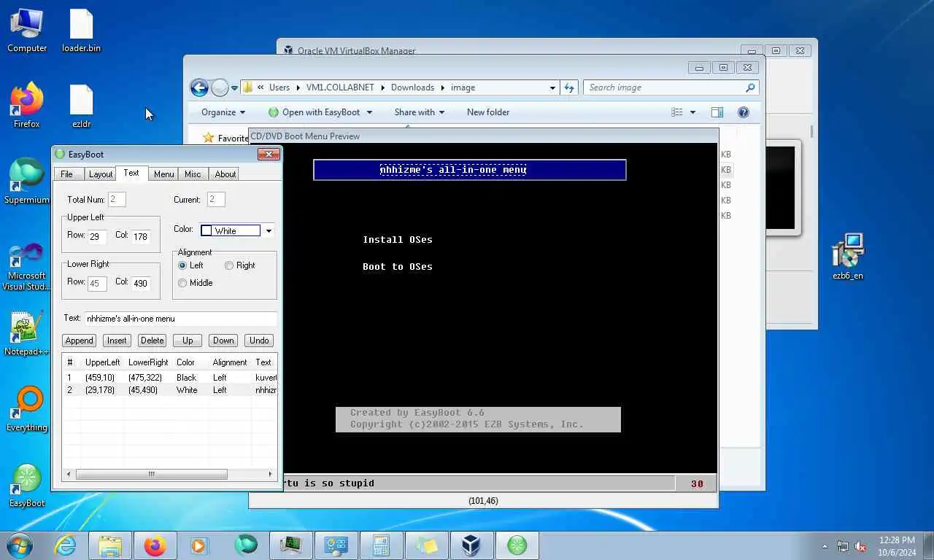Switch to Supermium in the taskbar
934x560 pixels.
click(246, 545)
